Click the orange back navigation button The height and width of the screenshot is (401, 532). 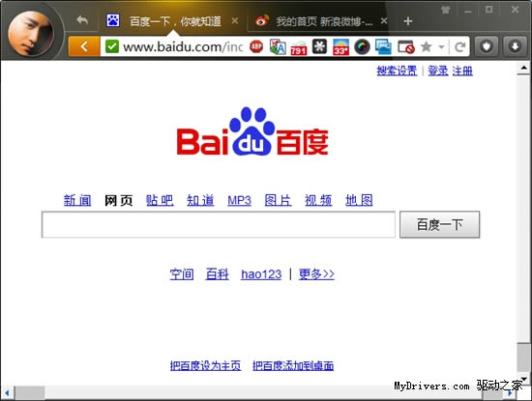(84, 46)
